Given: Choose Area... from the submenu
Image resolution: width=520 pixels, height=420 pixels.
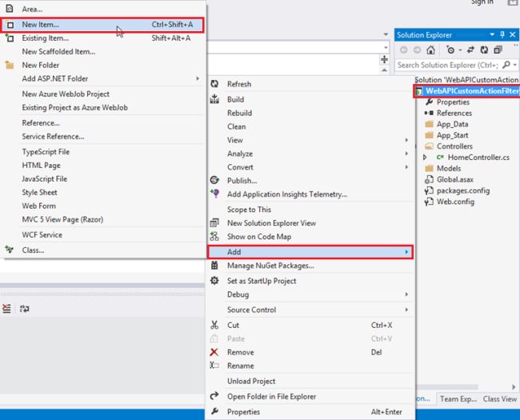Looking at the screenshot, I should pyautogui.click(x=102, y=10).
